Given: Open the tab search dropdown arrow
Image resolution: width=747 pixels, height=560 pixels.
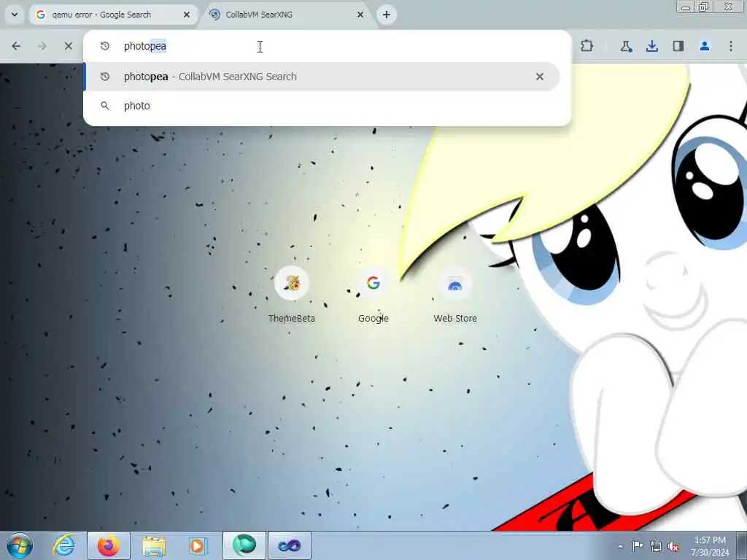Looking at the screenshot, I should point(15,15).
